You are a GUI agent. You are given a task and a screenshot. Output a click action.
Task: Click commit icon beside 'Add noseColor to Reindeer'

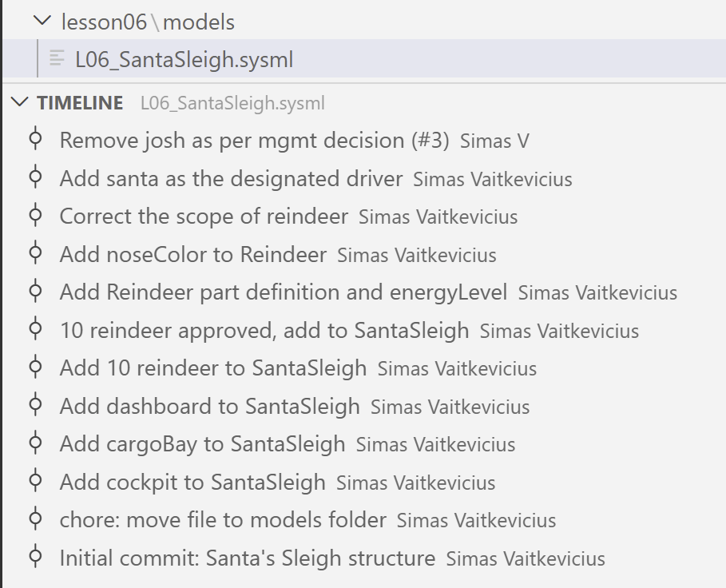35,254
